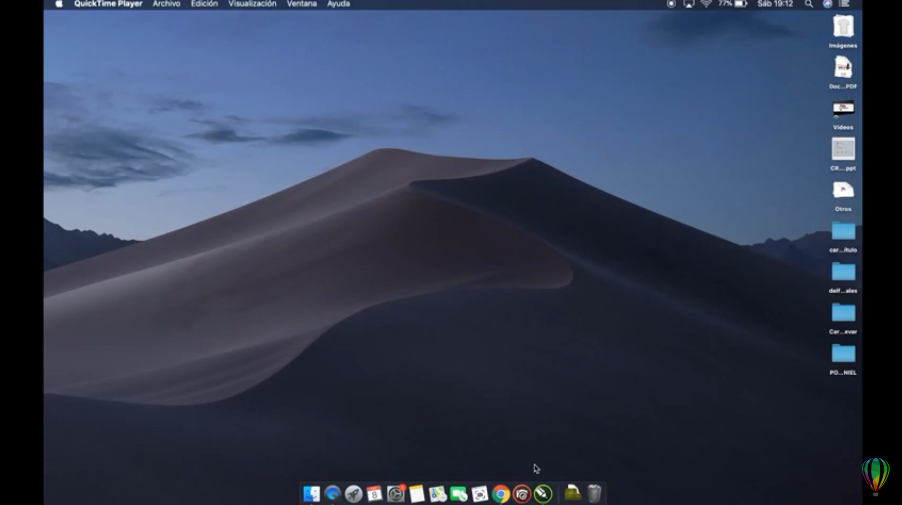902x505 pixels.
Task: Open the Calendar app in Dock
Action: (x=374, y=494)
